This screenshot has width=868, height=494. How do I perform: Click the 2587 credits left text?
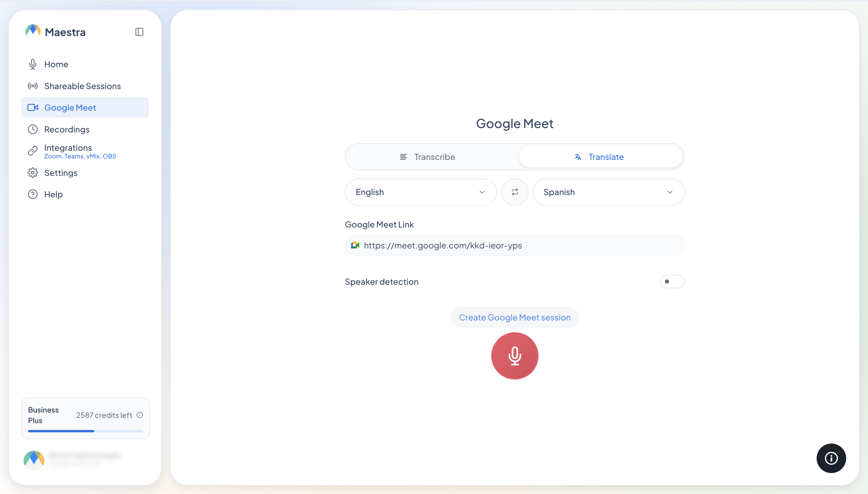point(104,415)
